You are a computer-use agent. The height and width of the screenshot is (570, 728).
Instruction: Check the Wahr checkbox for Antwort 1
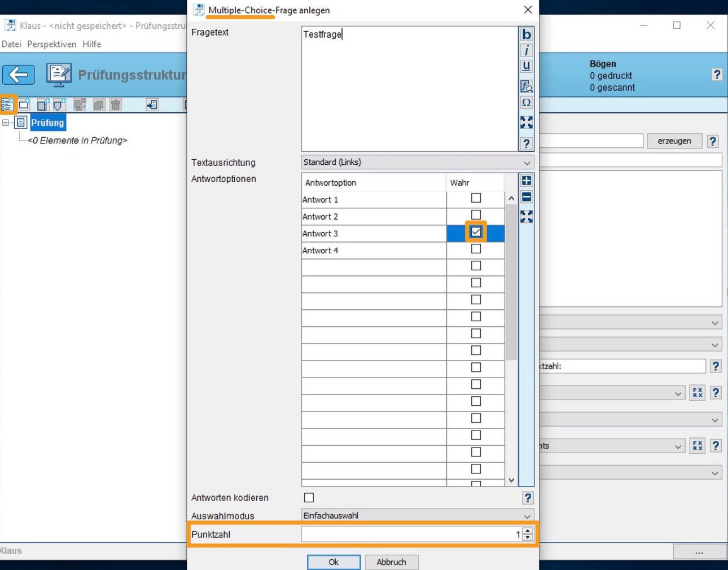476,198
